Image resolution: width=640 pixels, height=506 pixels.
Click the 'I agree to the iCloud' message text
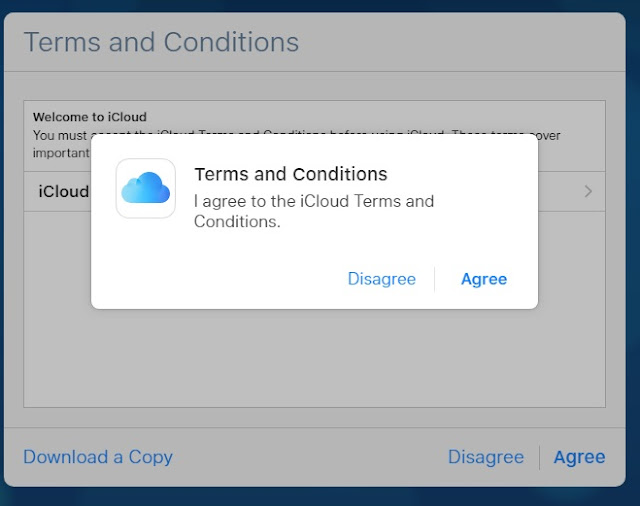tap(313, 211)
